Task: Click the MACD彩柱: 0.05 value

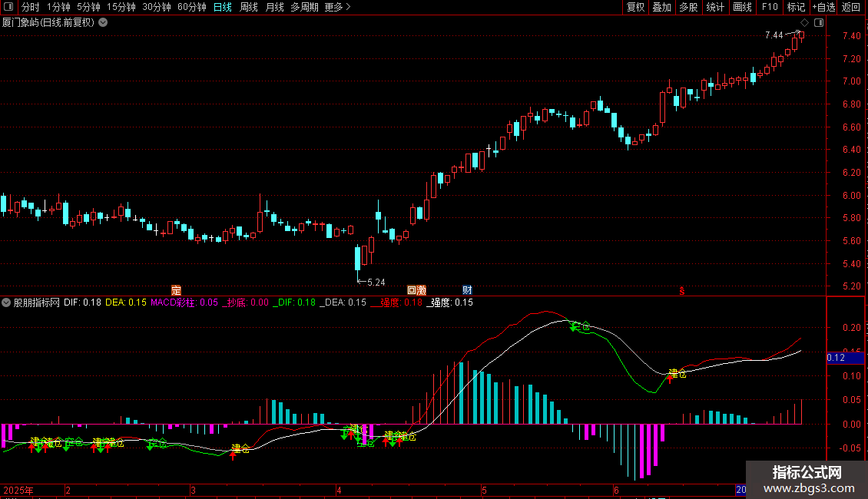Action: (x=184, y=302)
